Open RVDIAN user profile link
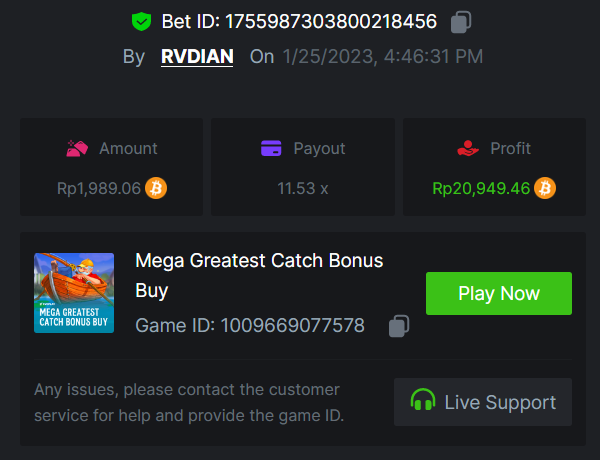The width and height of the screenshot is (600, 460). [x=197, y=56]
